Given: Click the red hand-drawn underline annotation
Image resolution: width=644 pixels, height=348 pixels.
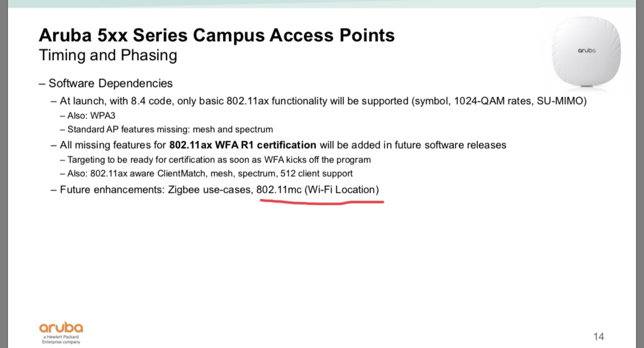Looking at the screenshot, I should pyautogui.click(x=322, y=201).
